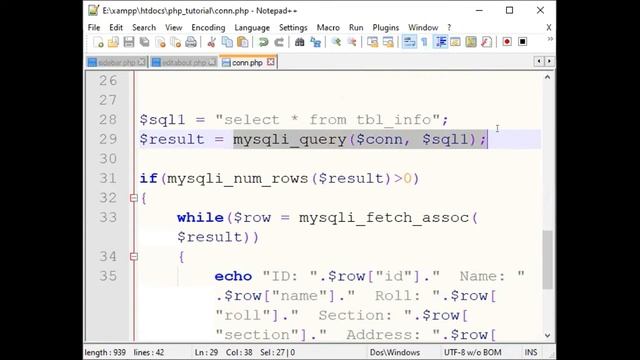
Task: Click 'Ln : 29' in the status bar
Action: (x=207, y=352)
